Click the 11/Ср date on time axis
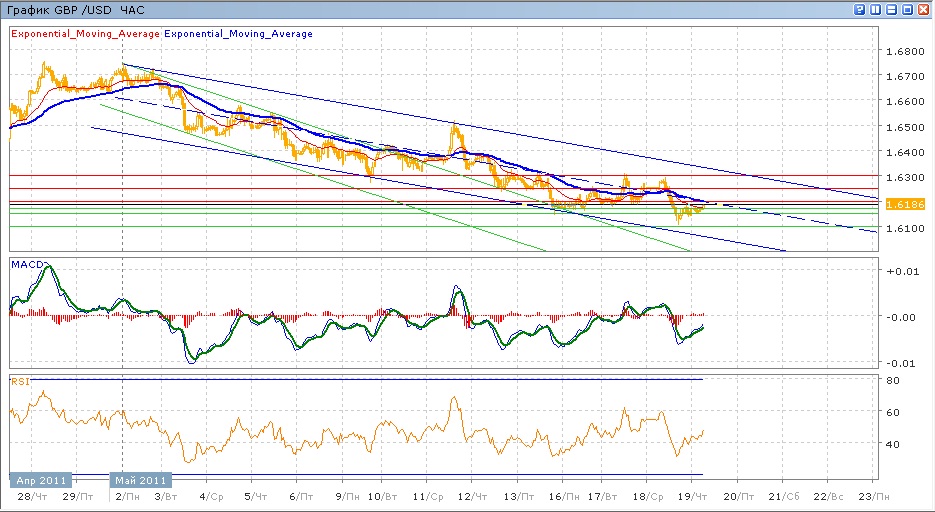Viewport: 935px width, 512px height. (x=427, y=496)
